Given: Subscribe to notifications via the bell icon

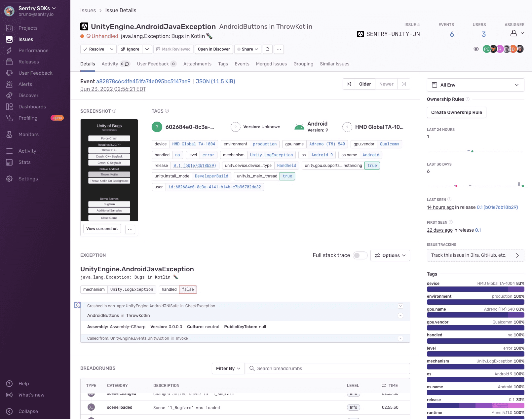Looking at the screenshot, I should [x=267, y=49].
